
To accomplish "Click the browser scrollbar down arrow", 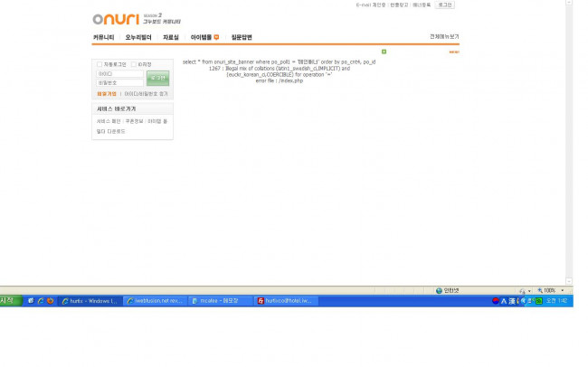I will 569,281.
